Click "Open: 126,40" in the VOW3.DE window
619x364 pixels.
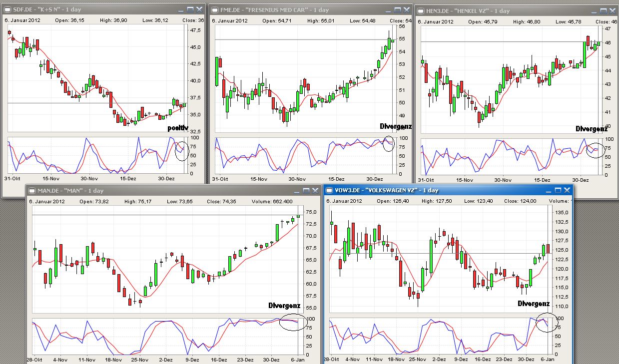point(393,201)
